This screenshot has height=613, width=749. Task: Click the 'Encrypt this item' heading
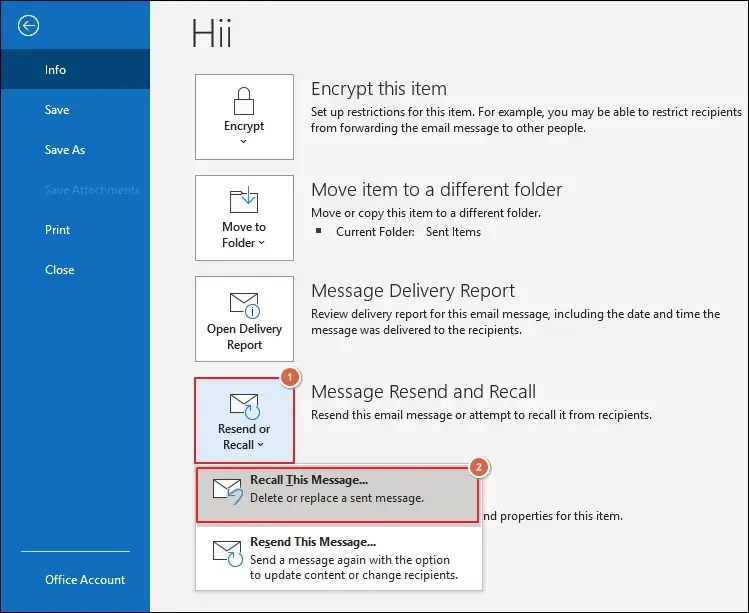(379, 89)
